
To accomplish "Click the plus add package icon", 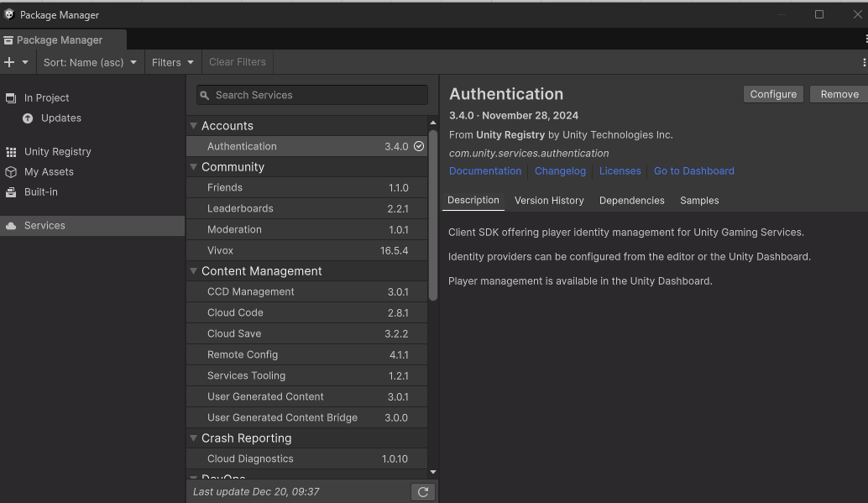I will pos(10,62).
